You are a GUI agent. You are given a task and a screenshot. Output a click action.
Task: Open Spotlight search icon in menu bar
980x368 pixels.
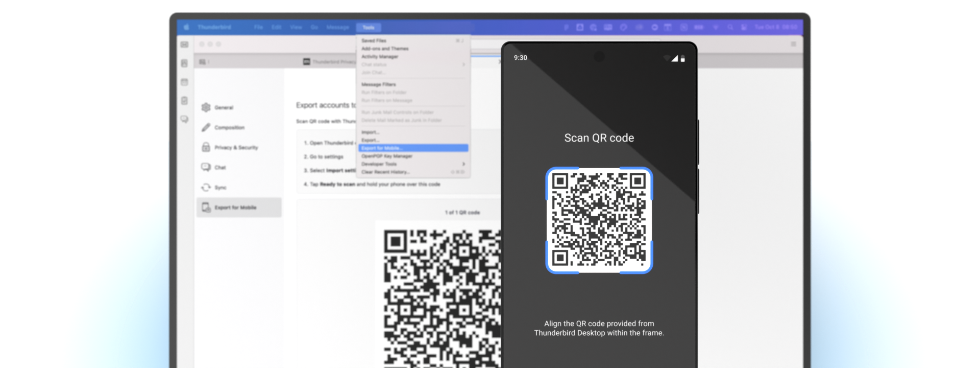[x=730, y=27]
